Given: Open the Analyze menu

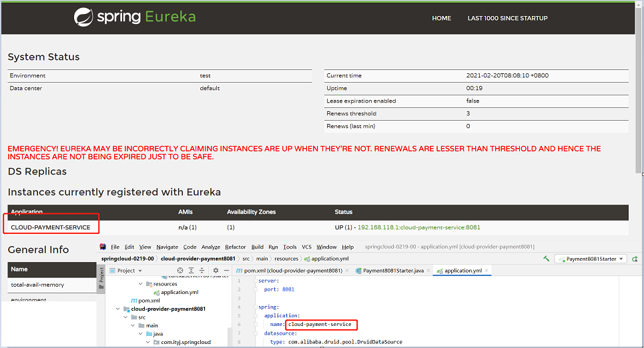Looking at the screenshot, I should coord(211,247).
